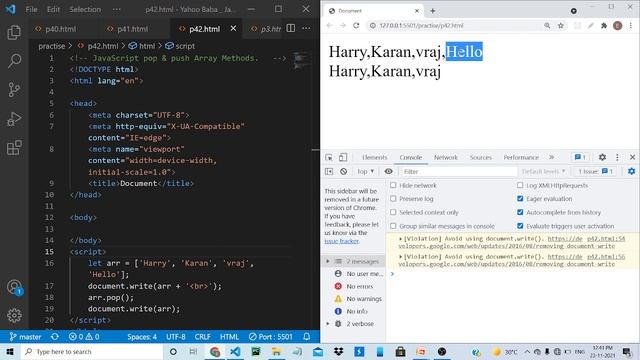
Task: Toggle the console sidebar
Action: [329, 171]
